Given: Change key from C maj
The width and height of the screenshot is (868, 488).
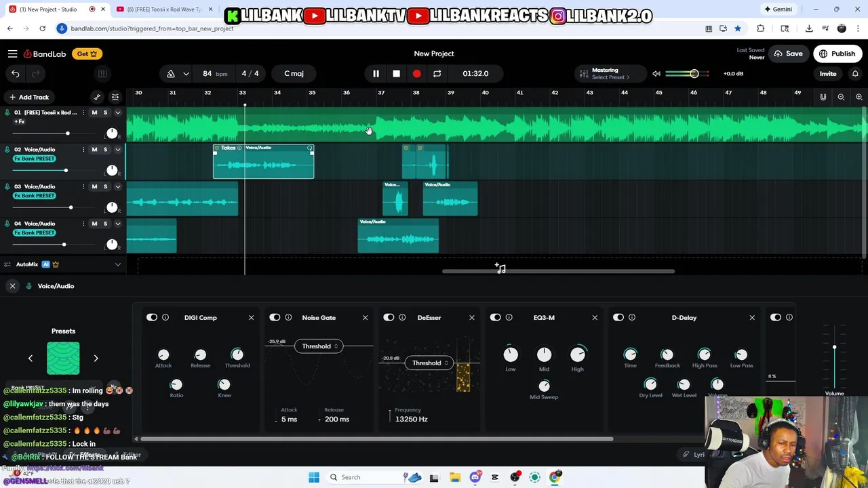Looking at the screenshot, I should click(294, 73).
